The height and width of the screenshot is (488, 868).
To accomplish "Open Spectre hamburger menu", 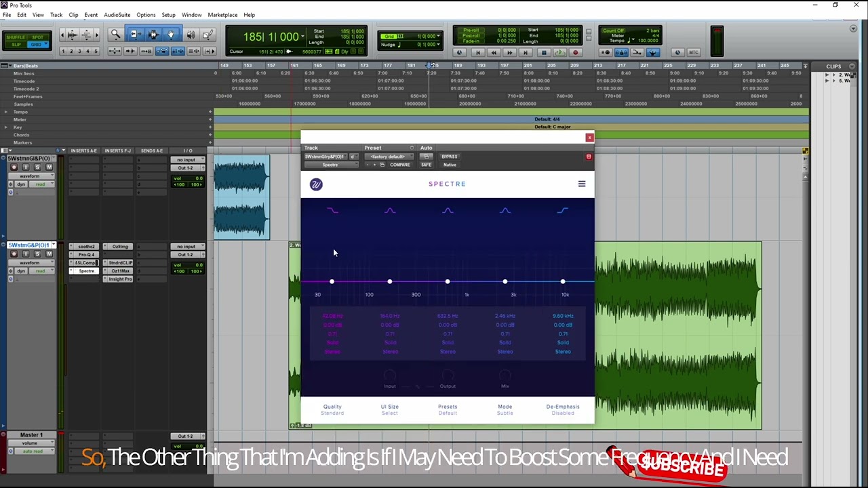I will 581,184.
